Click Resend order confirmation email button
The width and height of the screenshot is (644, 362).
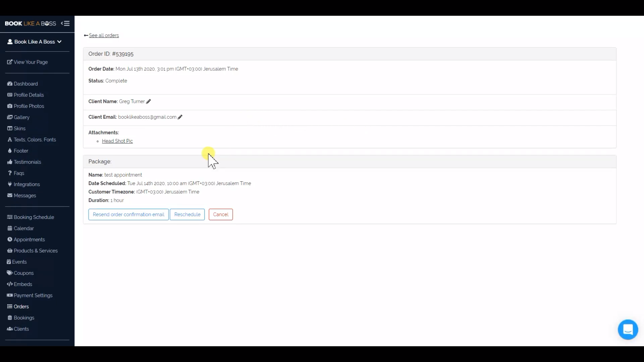[x=128, y=215]
